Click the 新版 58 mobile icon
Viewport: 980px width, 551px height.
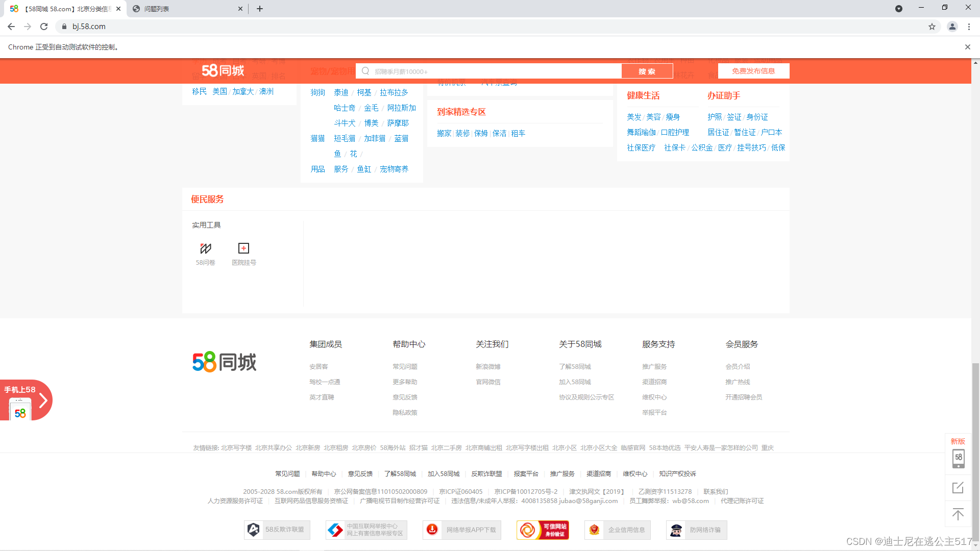point(958,458)
